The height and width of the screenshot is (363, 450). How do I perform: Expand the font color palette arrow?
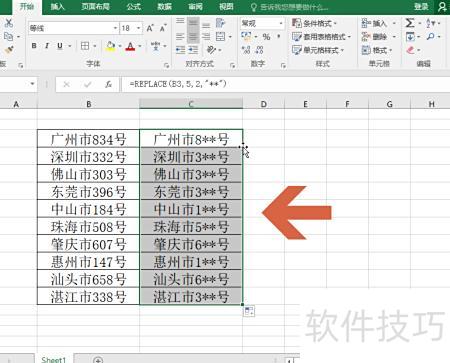pos(140,46)
